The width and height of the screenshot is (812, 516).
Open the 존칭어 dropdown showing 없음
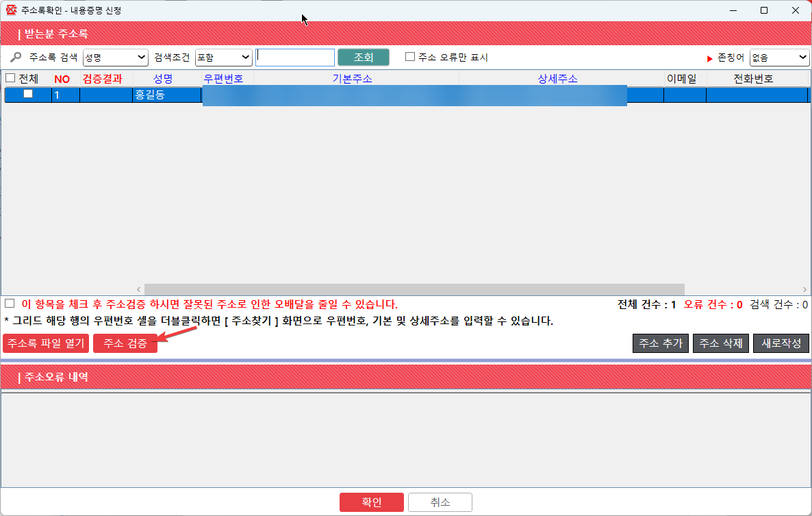point(779,58)
